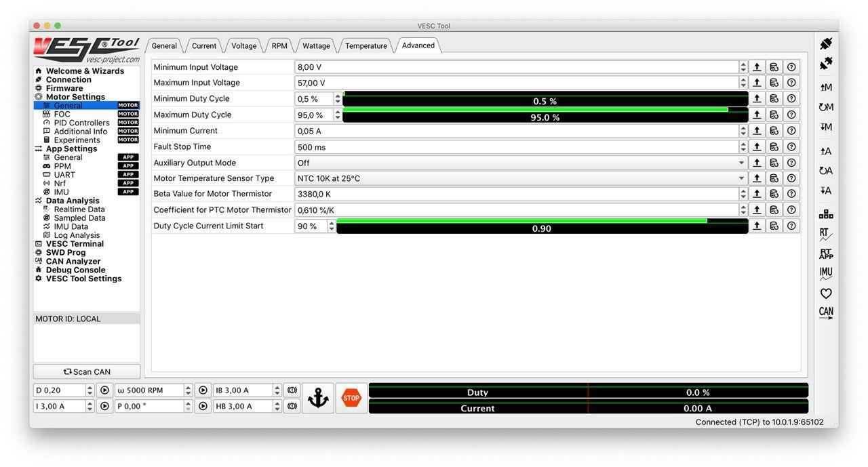Click stepper arrows of Maximum Duty Cycle
The height and width of the screenshot is (467, 868).
pos(338,115)
